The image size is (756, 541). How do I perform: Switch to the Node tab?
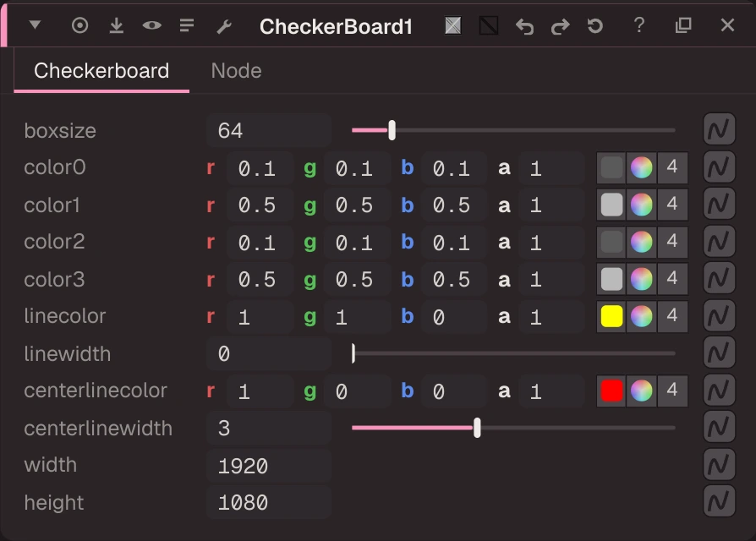pyautogui.click(x=236, y=71)
